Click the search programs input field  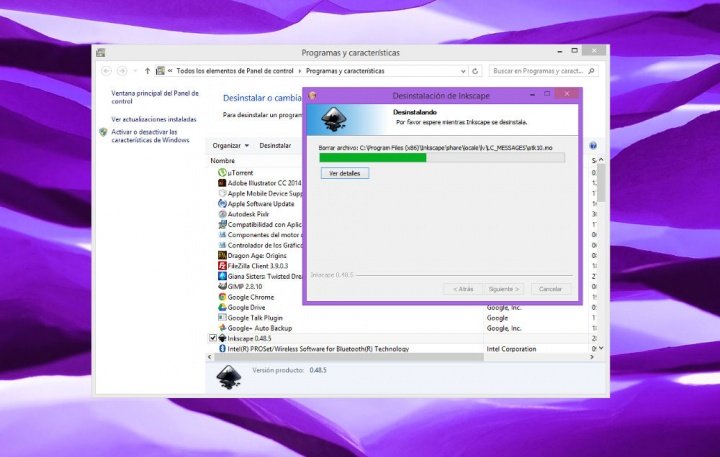tap(538, 71)
